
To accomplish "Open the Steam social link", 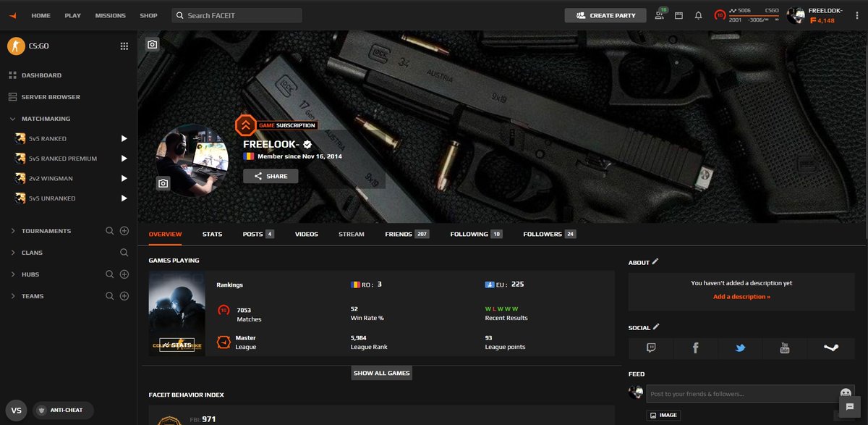I will (830, 348).
